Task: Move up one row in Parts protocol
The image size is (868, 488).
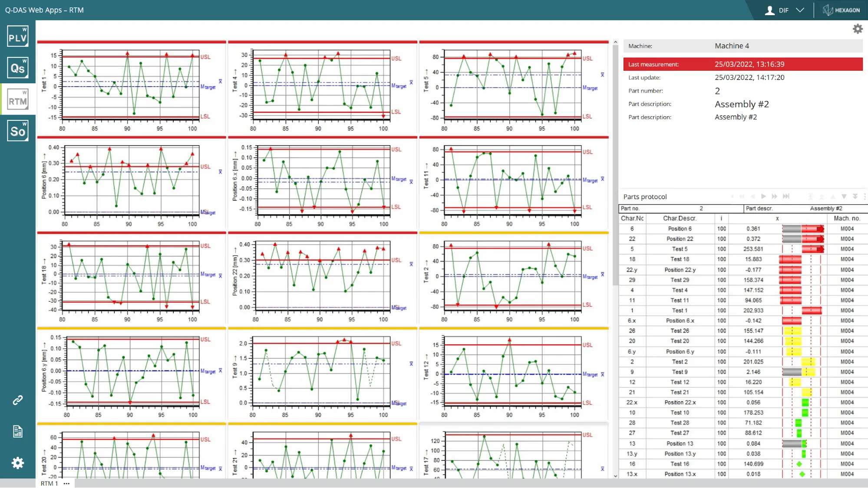Action: 832,197
